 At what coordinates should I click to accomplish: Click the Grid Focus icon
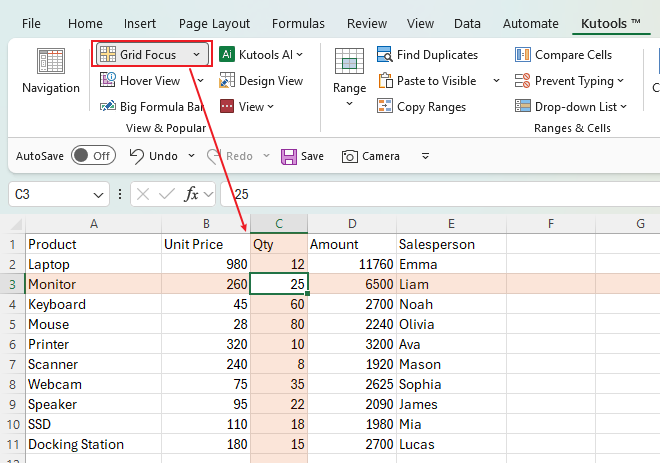coord(108,54)
